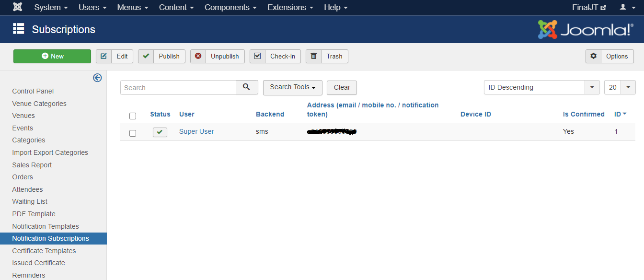Open the user account icon menu
The height and width of the screenshot is (280, 644).
(626, 7)
